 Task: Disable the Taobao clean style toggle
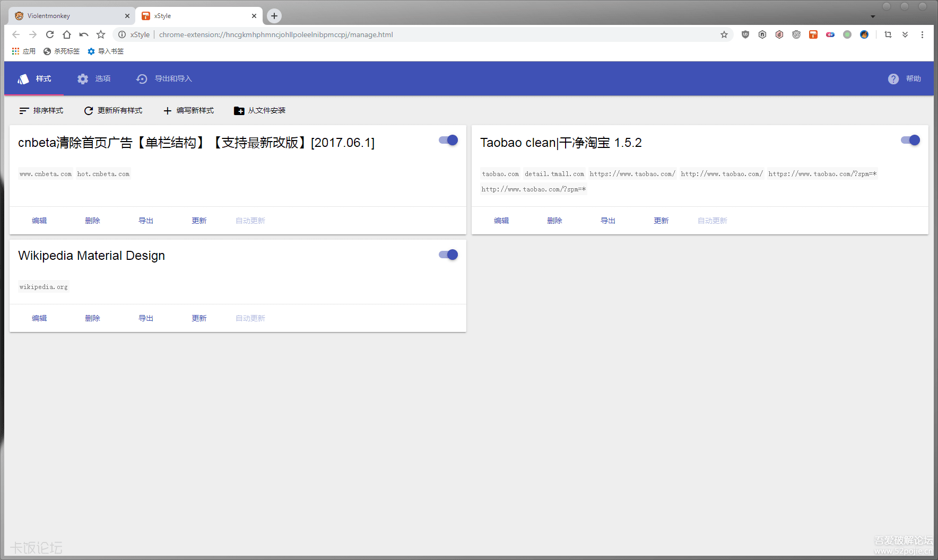(910, 140)
